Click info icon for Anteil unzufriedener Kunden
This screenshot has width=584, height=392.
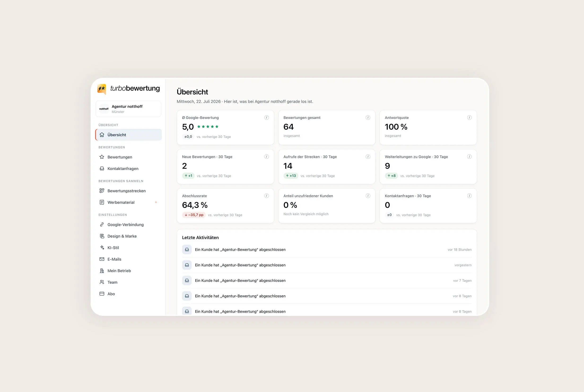click(368, 196)
